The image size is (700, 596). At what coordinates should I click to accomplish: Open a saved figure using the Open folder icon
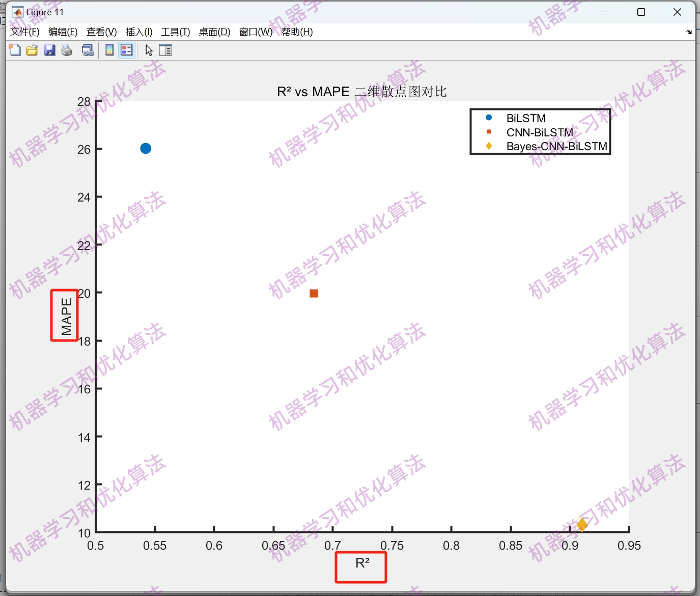32,50
